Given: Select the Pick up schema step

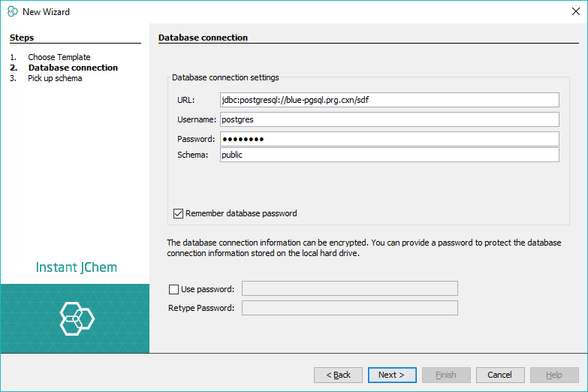Looking at the screenshot, I should [55, 78].
